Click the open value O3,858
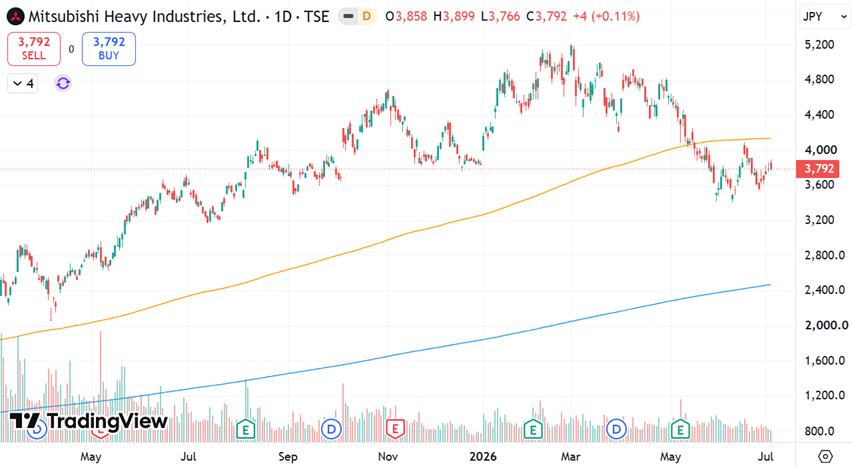This screenshot has height=466, width=852. click(x=406, y=17)
